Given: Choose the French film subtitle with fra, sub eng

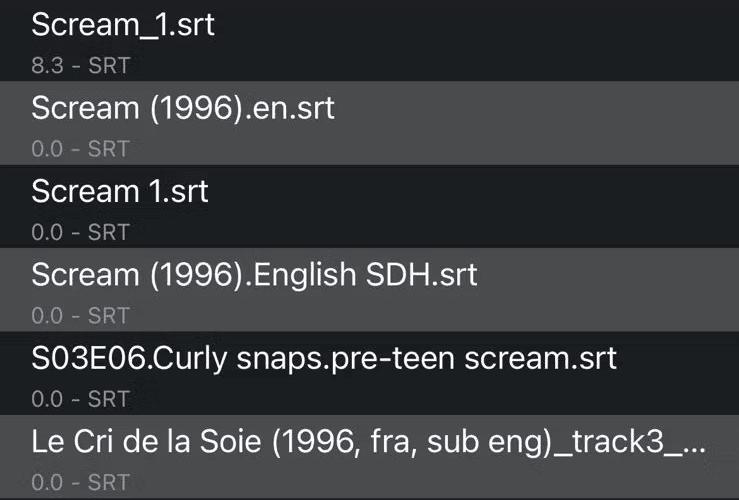Looking at the screenshot, I should [370, 457].
